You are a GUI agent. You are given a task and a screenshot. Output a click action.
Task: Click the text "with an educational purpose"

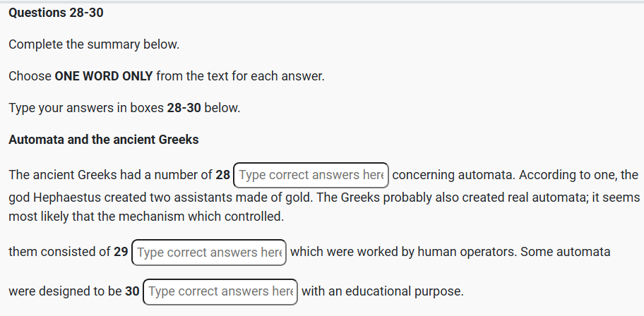pos(382,291)
